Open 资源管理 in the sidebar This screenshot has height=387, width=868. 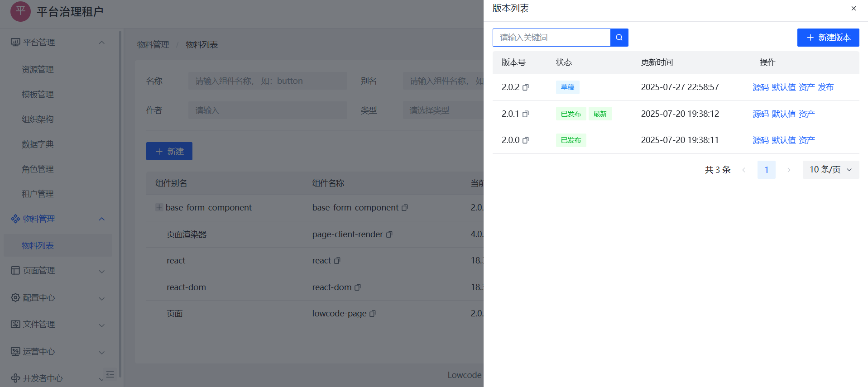click(x=38, y=70)
